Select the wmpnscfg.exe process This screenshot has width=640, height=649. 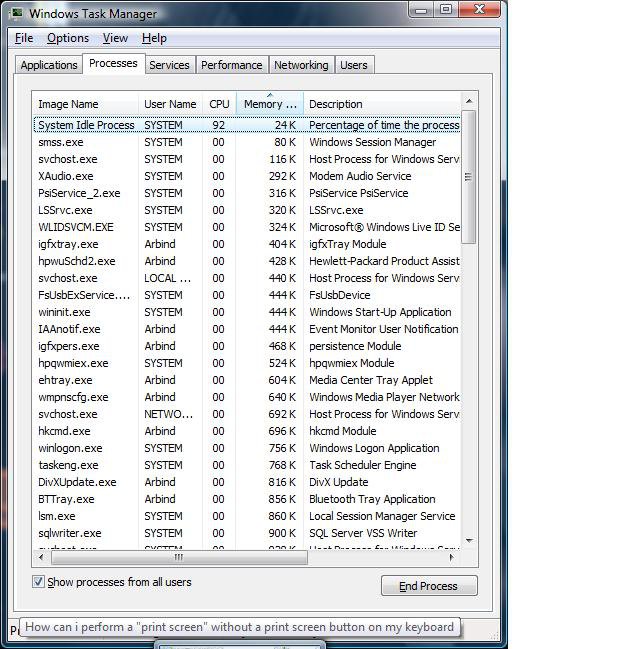pos(247,397)
